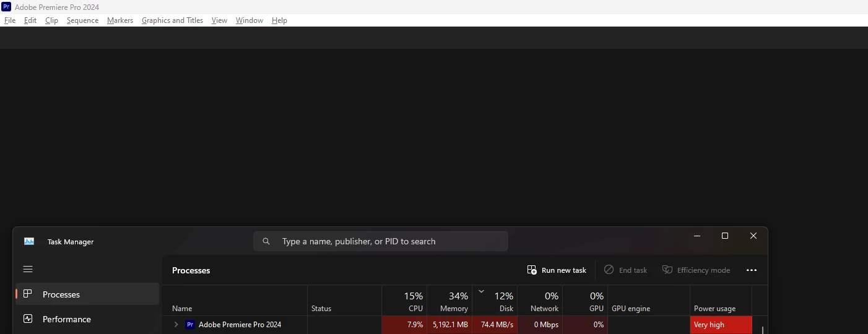This screenshot has height=334, width=868.
Task: Click the GPU engine column header
Action: click(x=649, y=301)
